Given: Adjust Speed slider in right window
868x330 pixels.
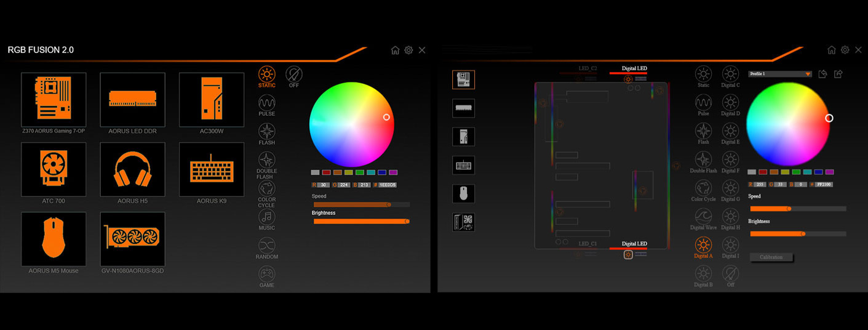Looking at the screenshot, I should coord(798,209).
